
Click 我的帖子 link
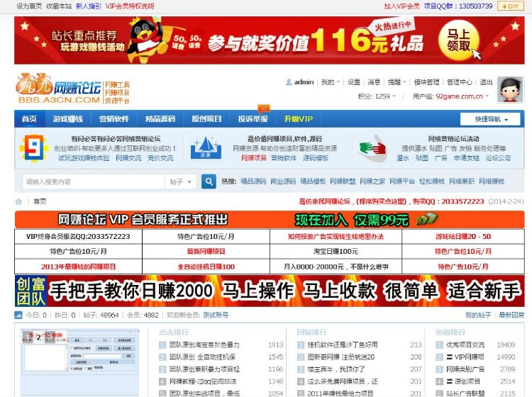tap(477, 315)
